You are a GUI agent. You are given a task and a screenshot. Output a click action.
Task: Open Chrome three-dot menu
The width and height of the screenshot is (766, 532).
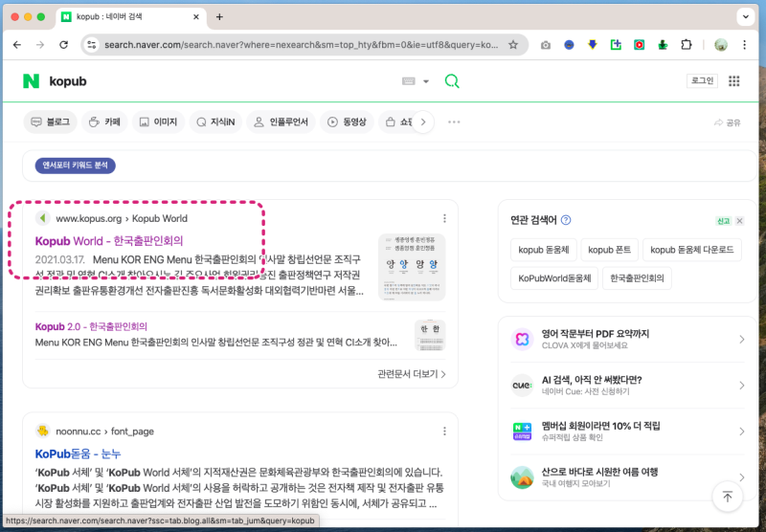[744, 45]
